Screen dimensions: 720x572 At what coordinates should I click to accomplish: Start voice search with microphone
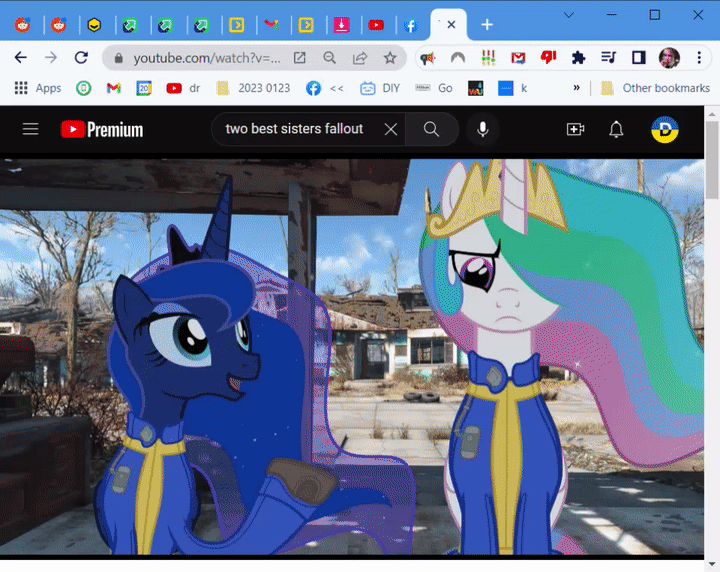coord(483,129)
